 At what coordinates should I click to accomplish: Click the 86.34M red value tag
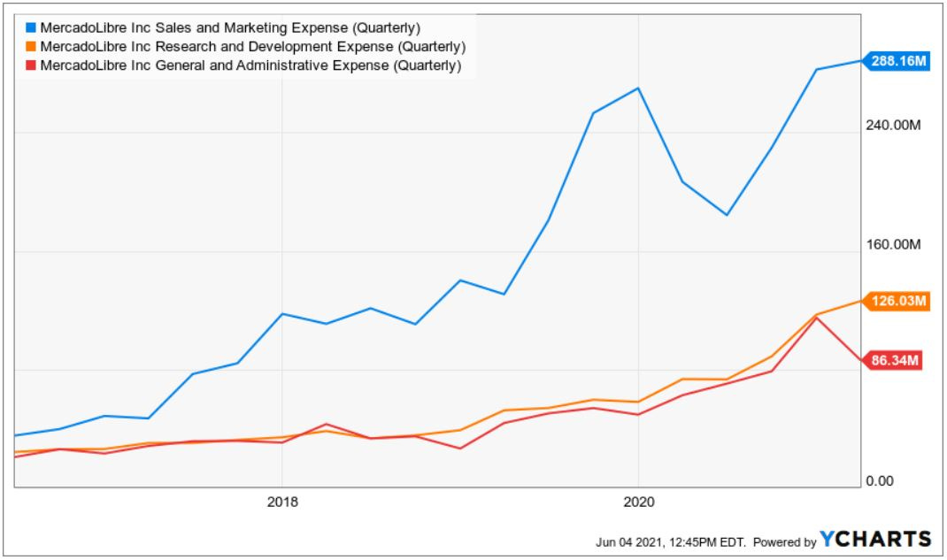pyautogui.click(x=892, y=360)
